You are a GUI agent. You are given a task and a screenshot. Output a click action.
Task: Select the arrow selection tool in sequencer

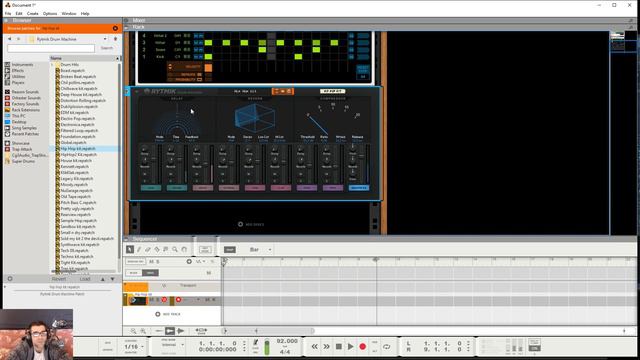pyautogui.click(x=130, y=249)
